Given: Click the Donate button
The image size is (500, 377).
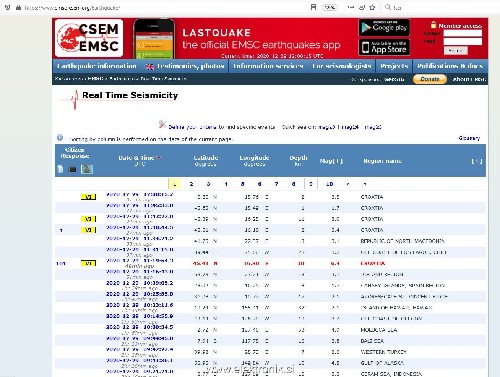Looking at the screenshot, I should tap(430, 79).
